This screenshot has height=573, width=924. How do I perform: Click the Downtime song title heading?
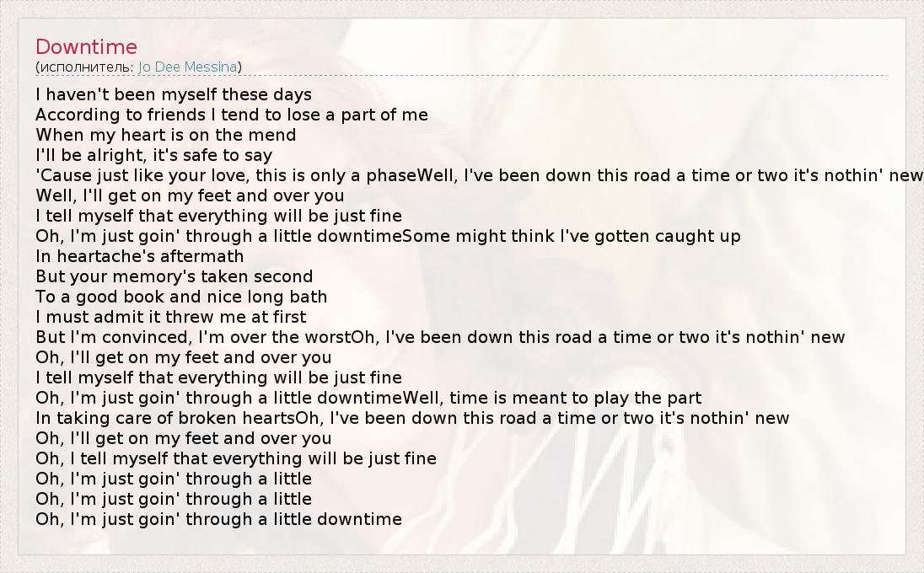click(86, 47)
